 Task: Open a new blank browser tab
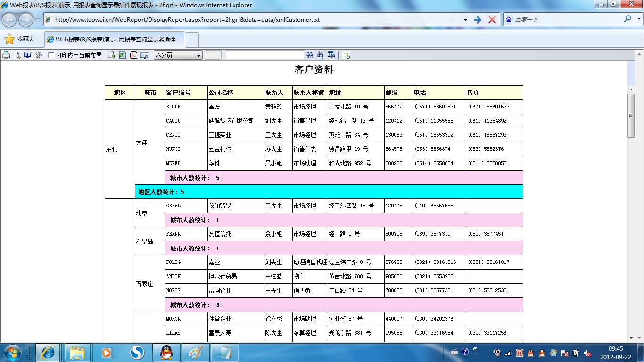(192, 40)
